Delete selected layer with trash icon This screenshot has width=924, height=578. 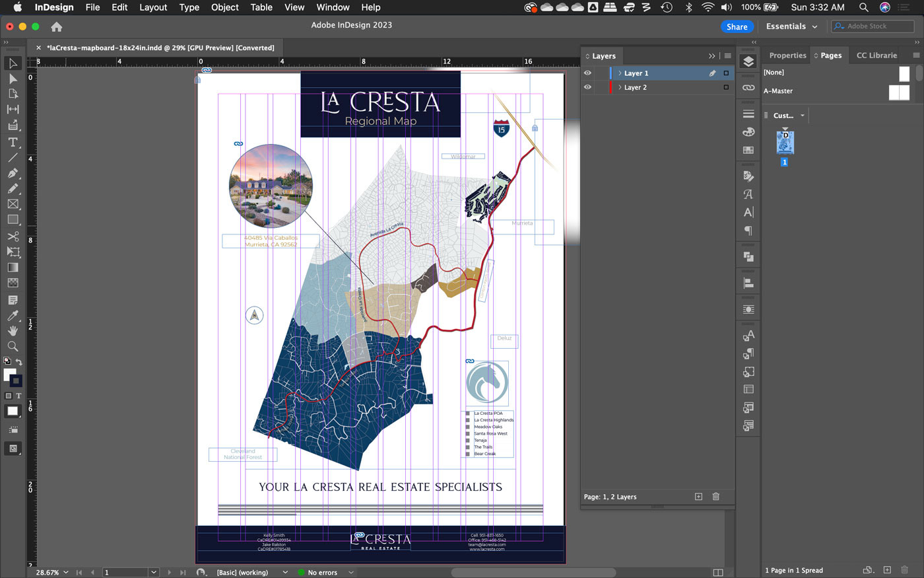[715, 497]
